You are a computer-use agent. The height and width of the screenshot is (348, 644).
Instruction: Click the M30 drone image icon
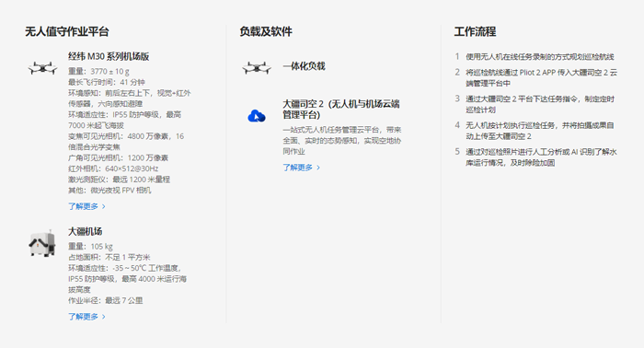click(42, 68)
